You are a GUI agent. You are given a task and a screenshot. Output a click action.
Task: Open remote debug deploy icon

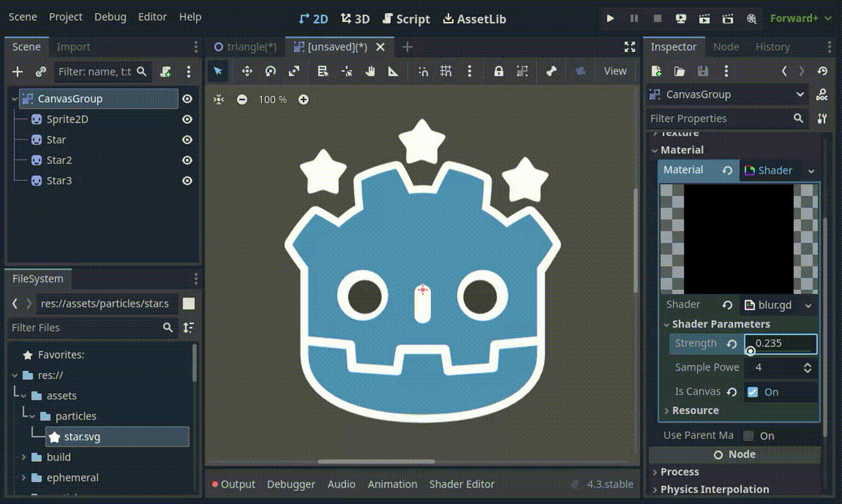[681, 19]
